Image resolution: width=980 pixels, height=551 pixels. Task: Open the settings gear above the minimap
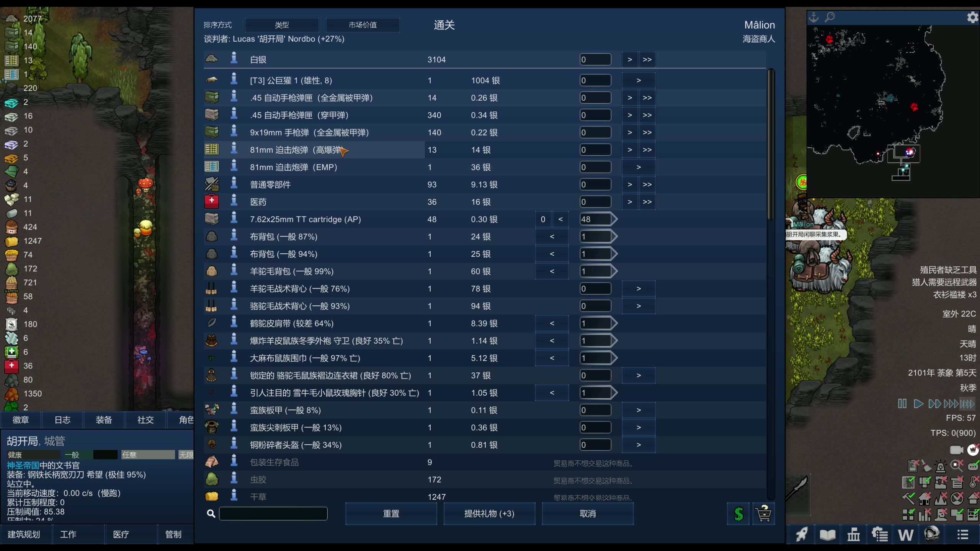973,17
